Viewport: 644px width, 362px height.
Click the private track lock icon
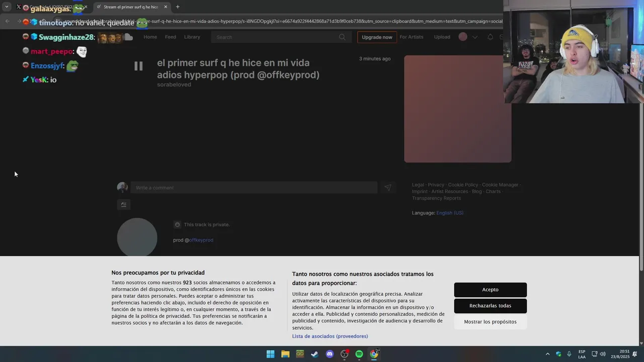pos(177,225)
